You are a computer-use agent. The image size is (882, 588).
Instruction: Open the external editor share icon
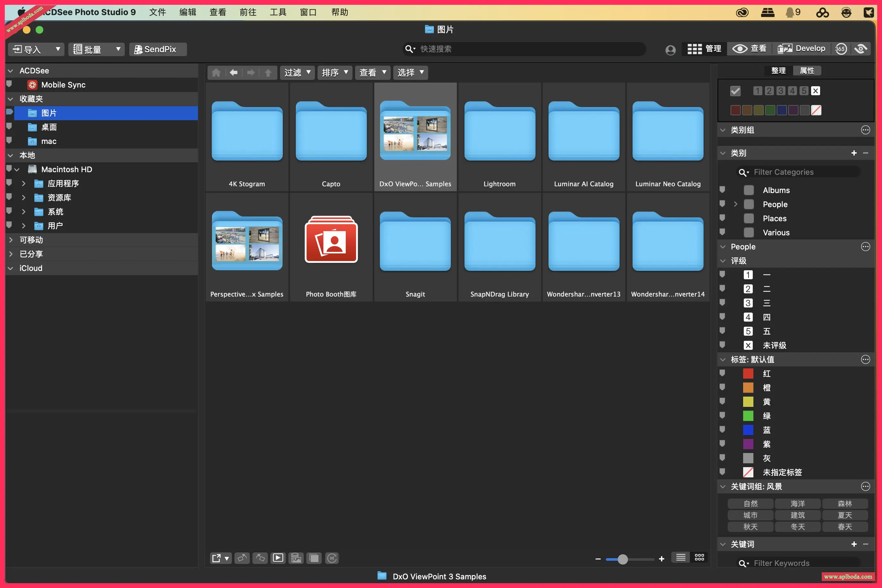pos(220,558)
